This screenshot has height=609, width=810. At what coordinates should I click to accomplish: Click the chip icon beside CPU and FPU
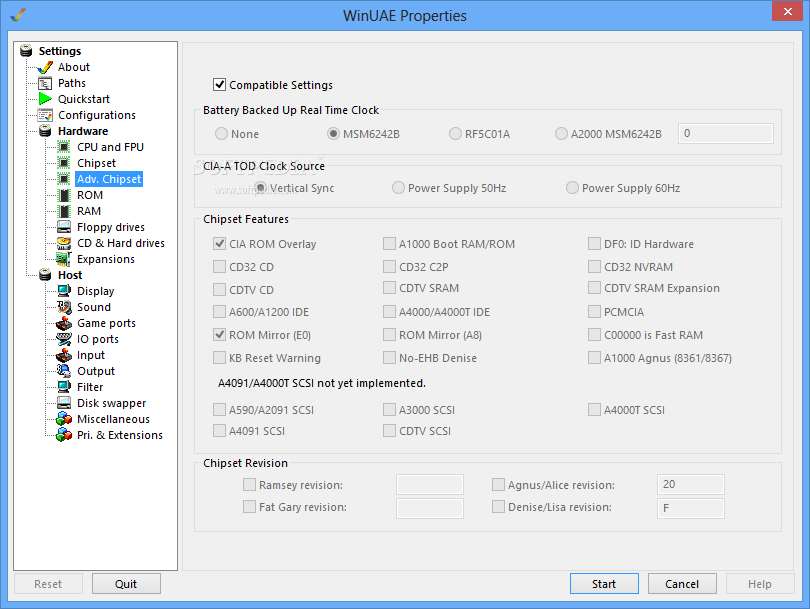tap(64, 147)
